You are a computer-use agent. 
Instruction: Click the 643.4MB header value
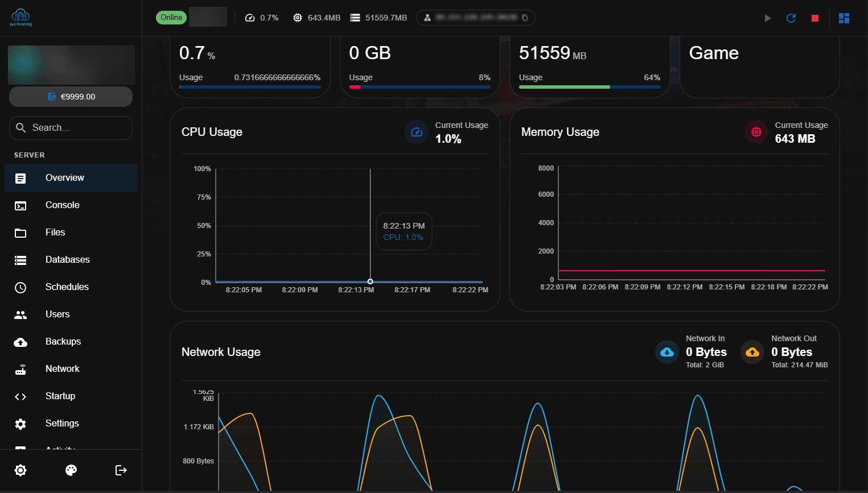(324, 18)
